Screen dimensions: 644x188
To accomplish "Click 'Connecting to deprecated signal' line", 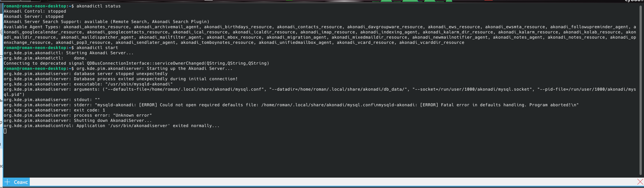I will coord(136,64).
